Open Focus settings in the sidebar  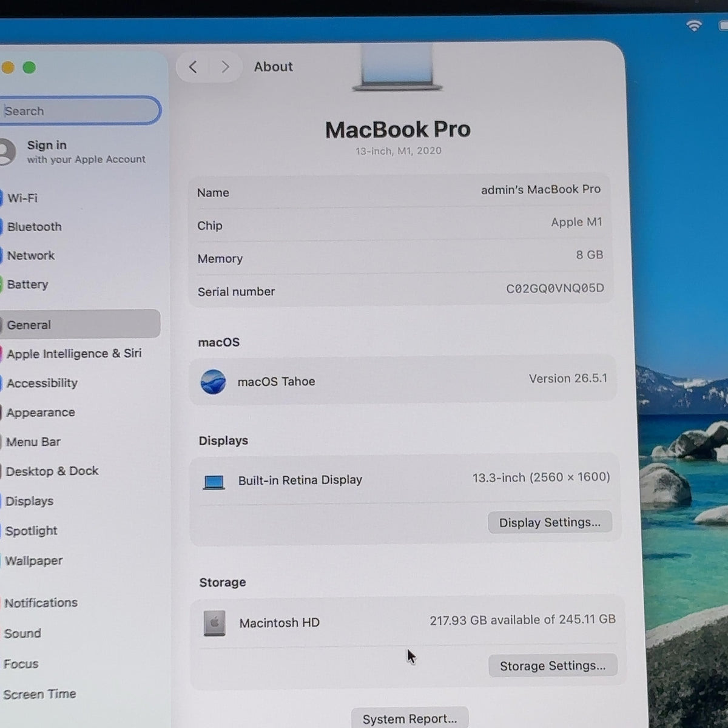(21, 664)
